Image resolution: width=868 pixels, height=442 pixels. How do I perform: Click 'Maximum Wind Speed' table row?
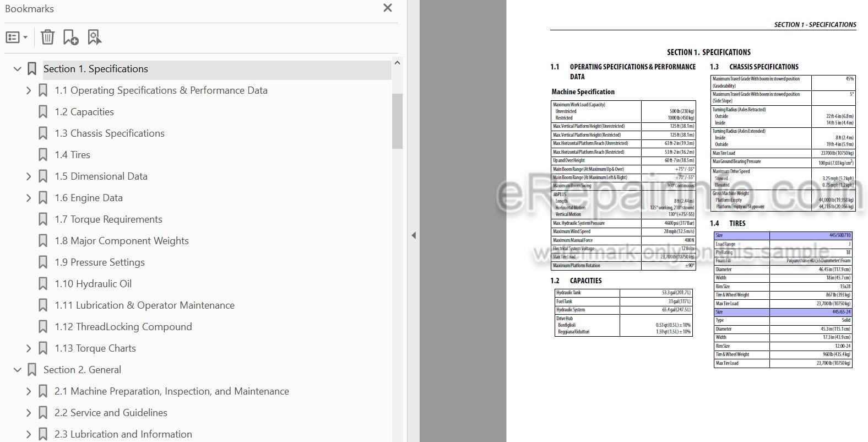tap(623, 231)
